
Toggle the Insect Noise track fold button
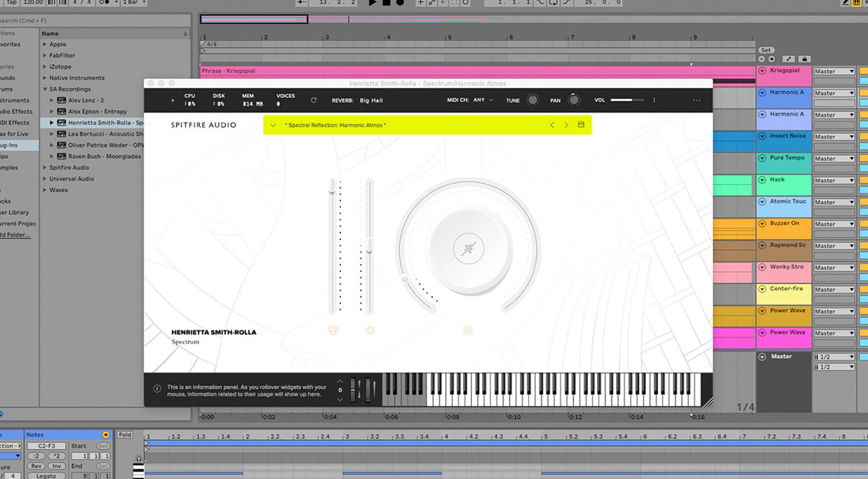762,136
